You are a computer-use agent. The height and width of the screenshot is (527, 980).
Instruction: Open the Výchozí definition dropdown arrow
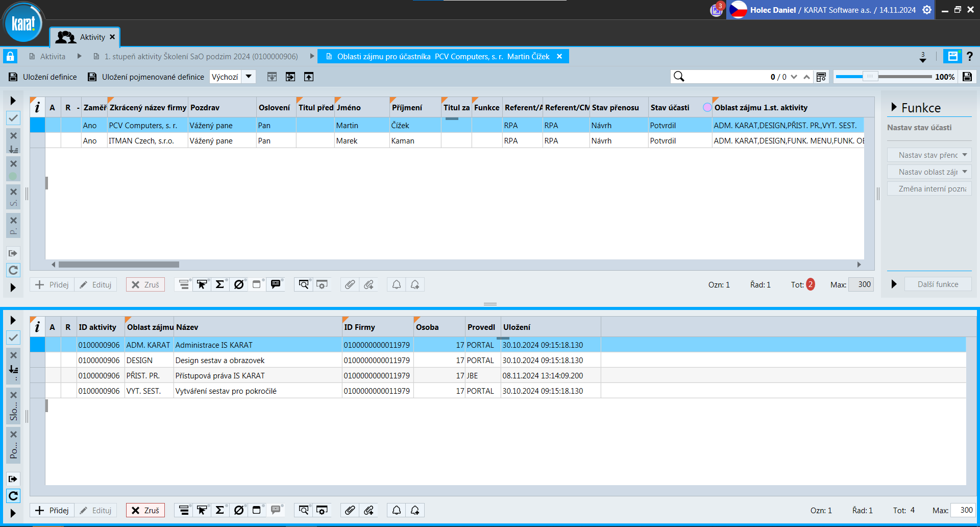(x=249, y=77)
